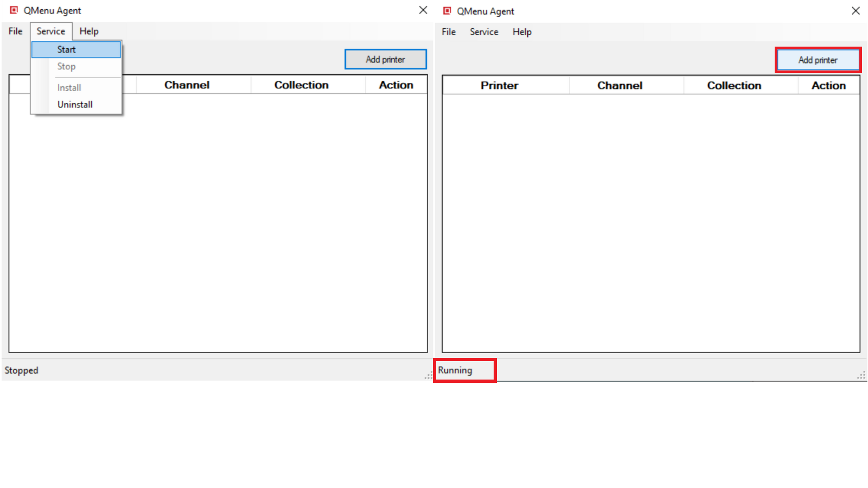Click the greyed-out Stop menu entry
The image size is (868, 488).
pos(66,67)
